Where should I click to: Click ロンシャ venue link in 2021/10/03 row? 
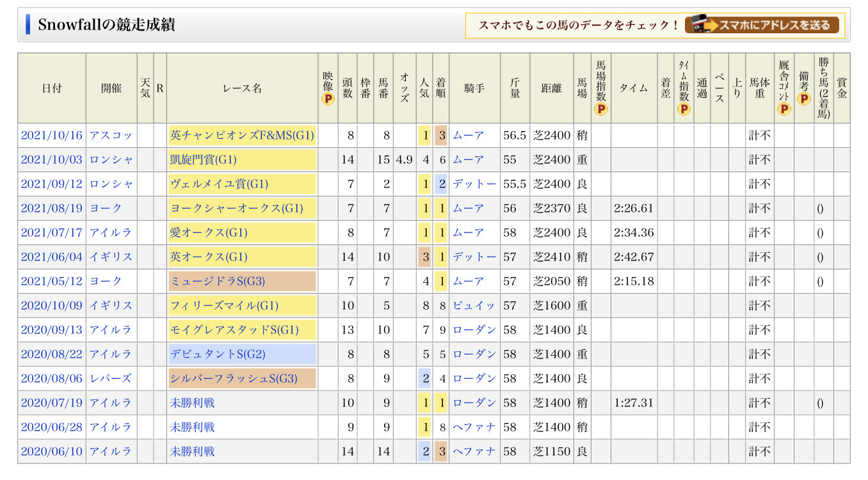tap(111, 160)
